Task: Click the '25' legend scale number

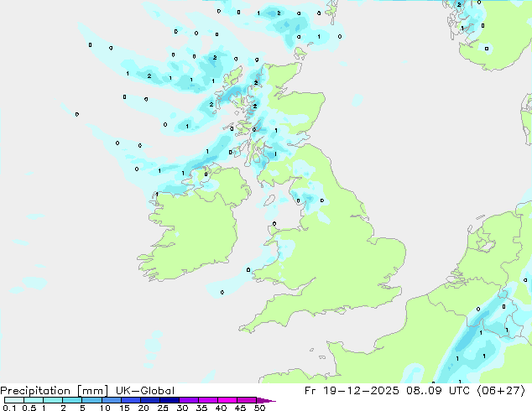Action: (x=163, y=408)
